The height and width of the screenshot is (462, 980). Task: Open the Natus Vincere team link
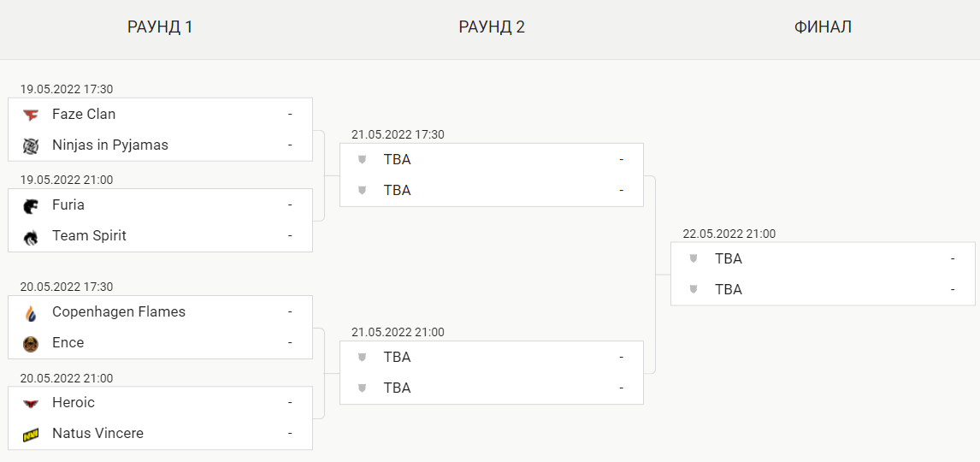pos(97,434)
